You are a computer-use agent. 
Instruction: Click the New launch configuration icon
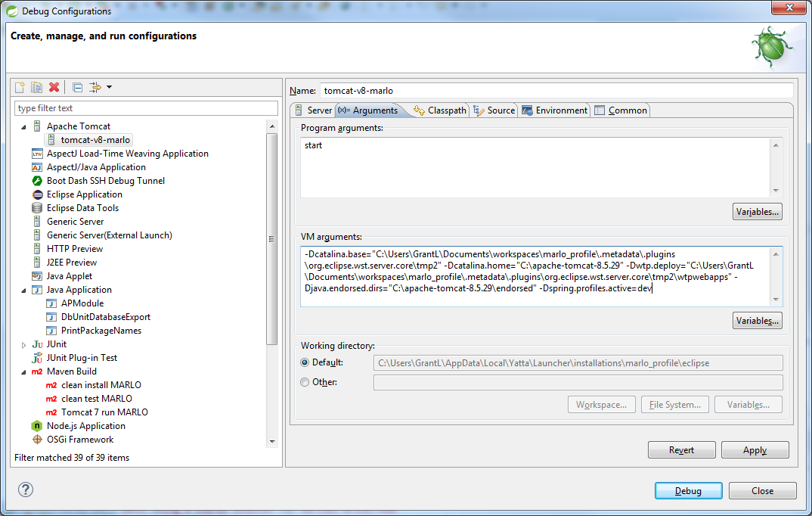(20, 87)
